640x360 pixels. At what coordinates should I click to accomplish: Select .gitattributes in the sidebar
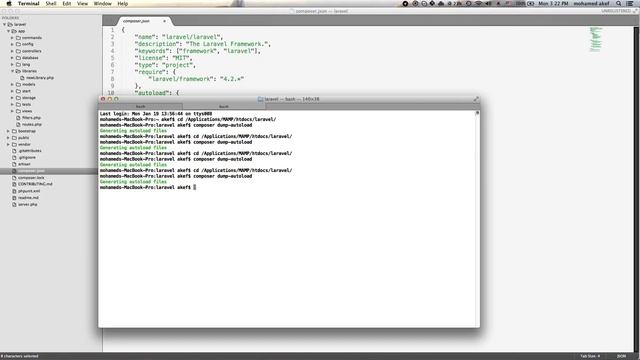click(x=30, y=151)
